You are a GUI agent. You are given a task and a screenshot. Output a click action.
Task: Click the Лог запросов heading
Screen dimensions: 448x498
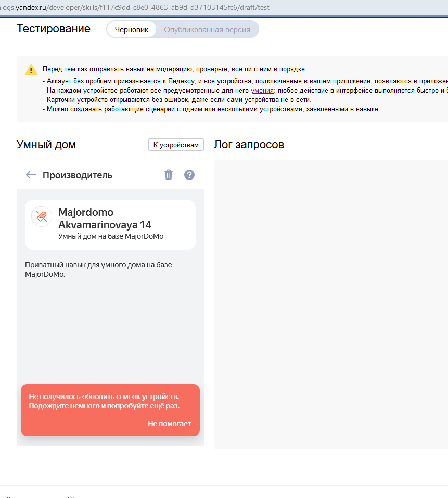[249, 145]
